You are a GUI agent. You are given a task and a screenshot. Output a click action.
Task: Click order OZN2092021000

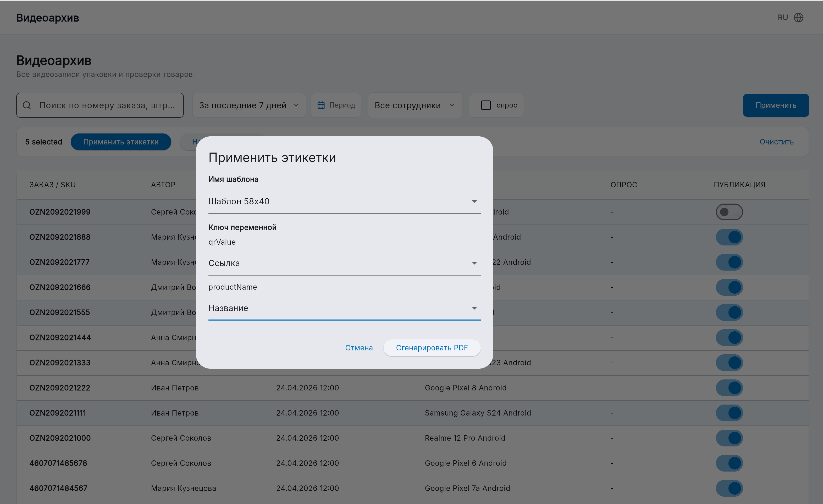[60, 438]
